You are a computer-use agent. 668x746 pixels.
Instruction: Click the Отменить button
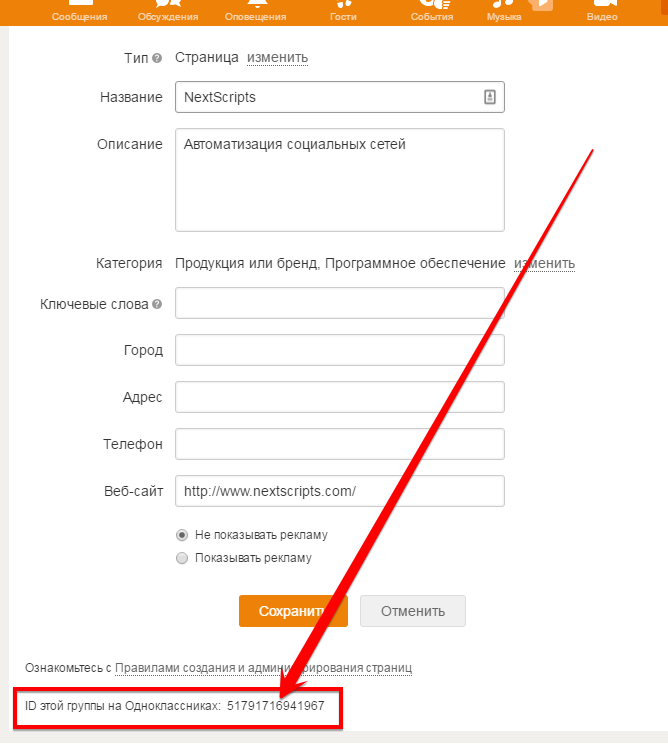pyautogui.click(x=413, y=611)
